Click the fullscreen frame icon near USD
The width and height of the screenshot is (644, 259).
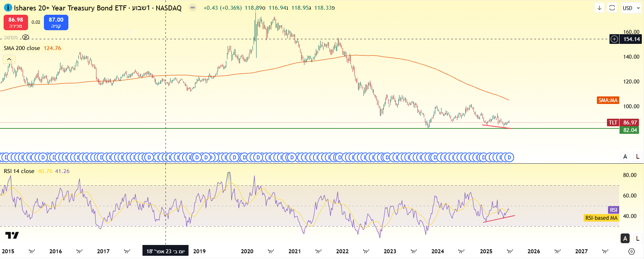tap(612, 8)
